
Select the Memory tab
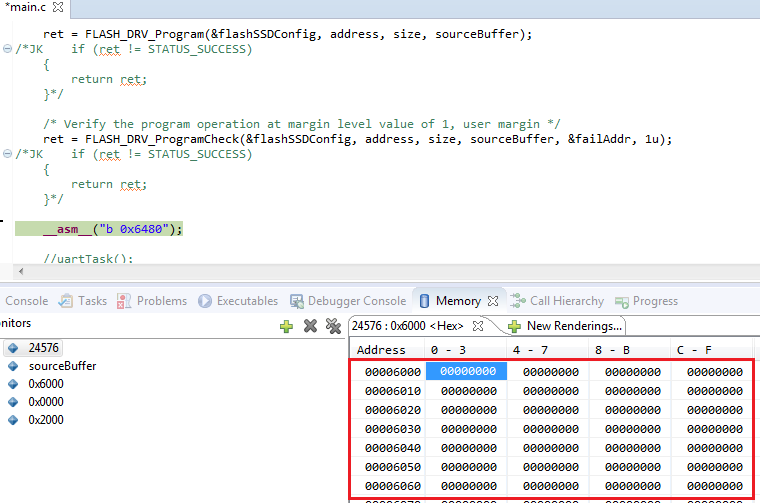458,301
